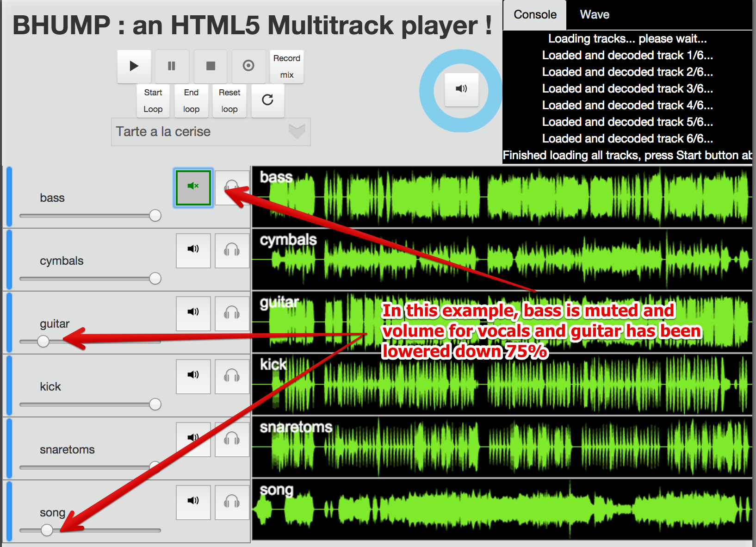Click the song volume slider handle
This screenshot has height=547, width=756.
click(x=47, y=530)
